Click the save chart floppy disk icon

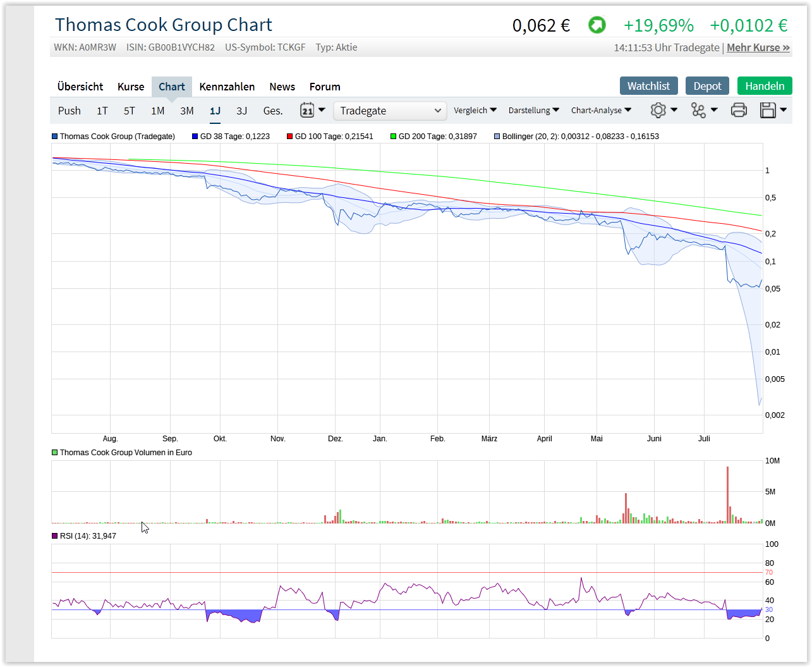pyautogui.click(x=769, y=110)
